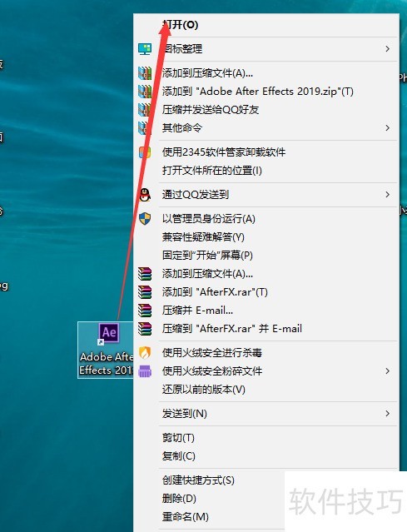The width and height of the screenshot is (407, 532).
Task: Click archive icon beside Adobe After Effects 2019.zip
Action: click(145, 92)
